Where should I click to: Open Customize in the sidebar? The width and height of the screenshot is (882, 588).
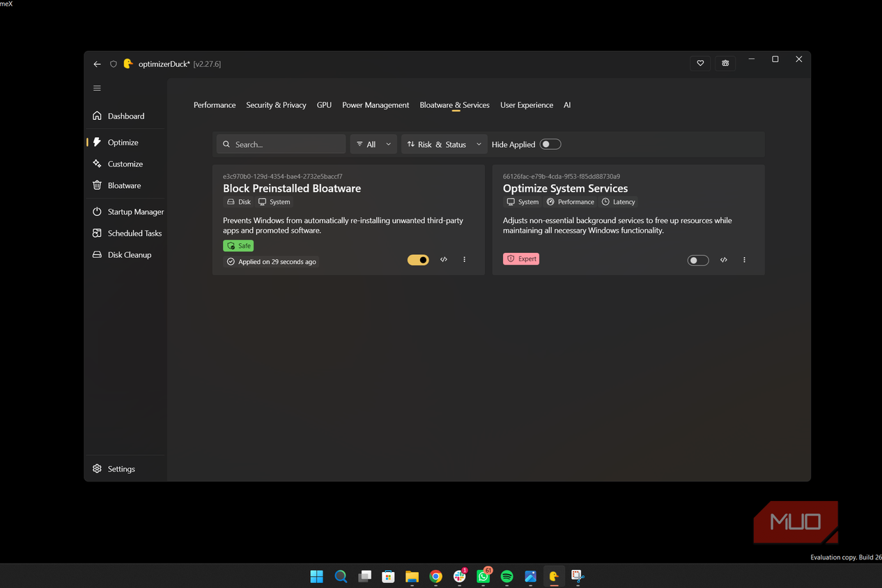point(125,164)
